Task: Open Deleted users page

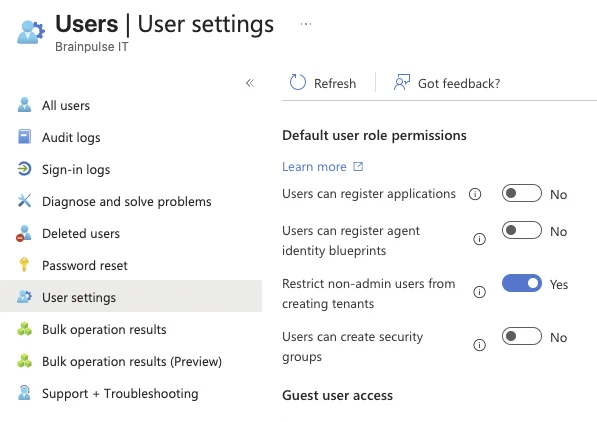Action: [131, 233]
